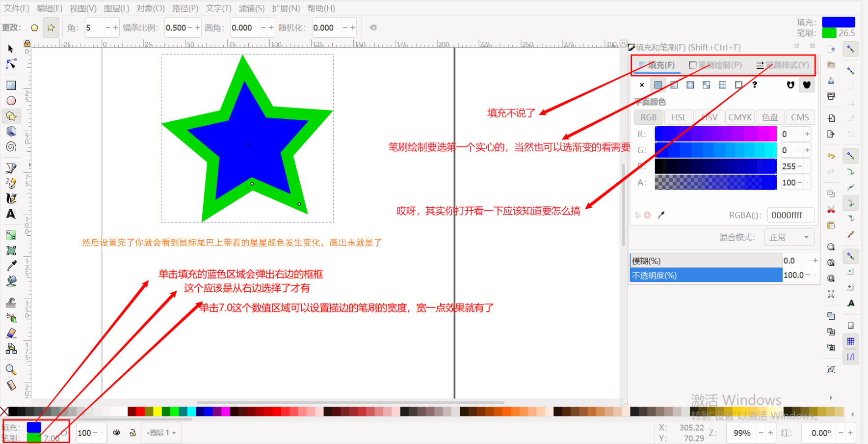
Task: Choose the 3D Box tool
Action: tap(11, 131)
